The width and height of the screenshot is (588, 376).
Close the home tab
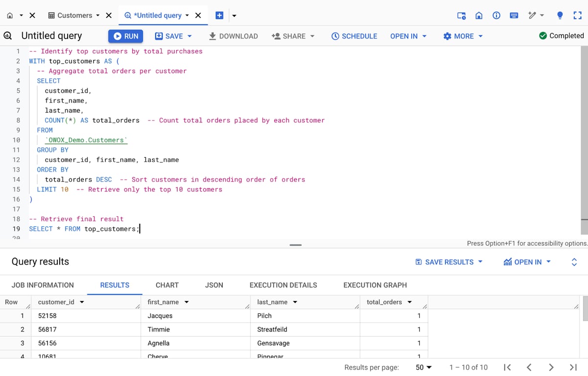tap(32, 15)
